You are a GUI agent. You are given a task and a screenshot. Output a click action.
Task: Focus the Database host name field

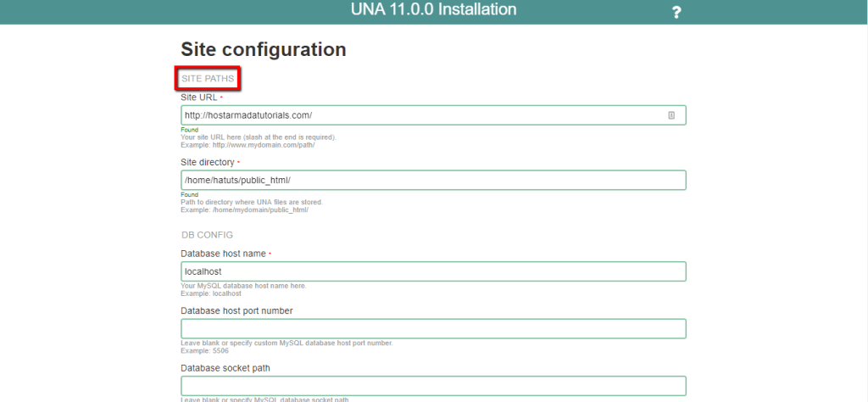(x=433, y=271)
